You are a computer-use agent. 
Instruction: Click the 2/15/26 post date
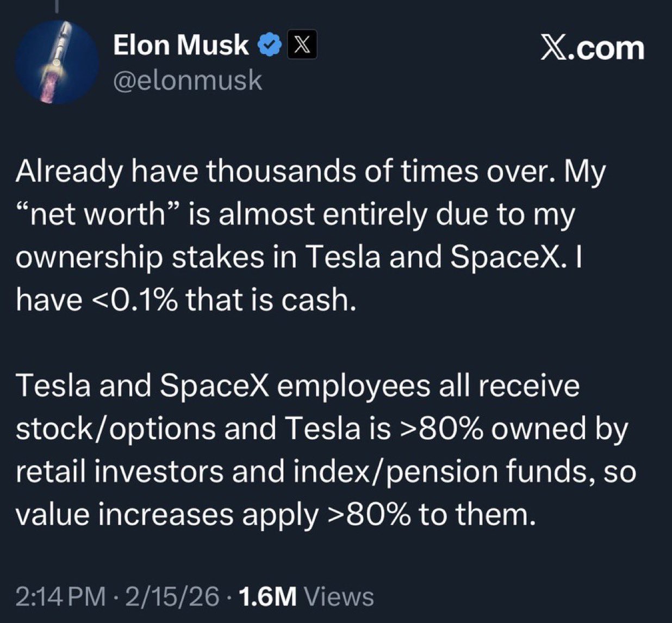click(x=173, y=596)
